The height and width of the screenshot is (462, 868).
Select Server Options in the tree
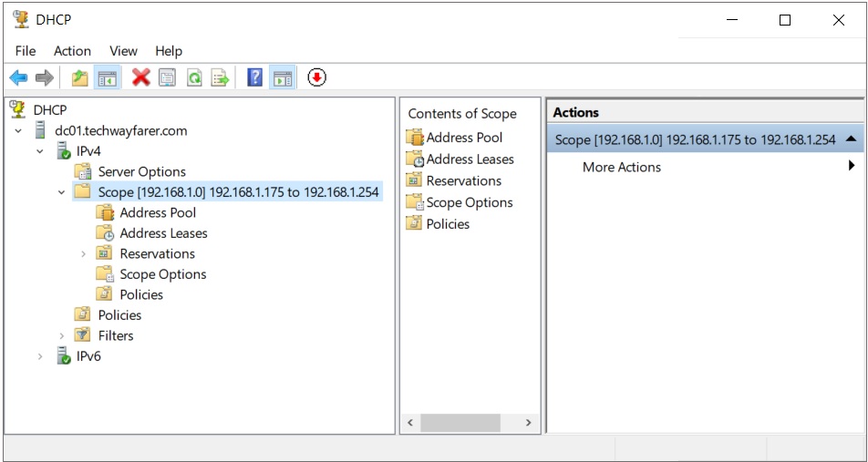pos(141,171)
